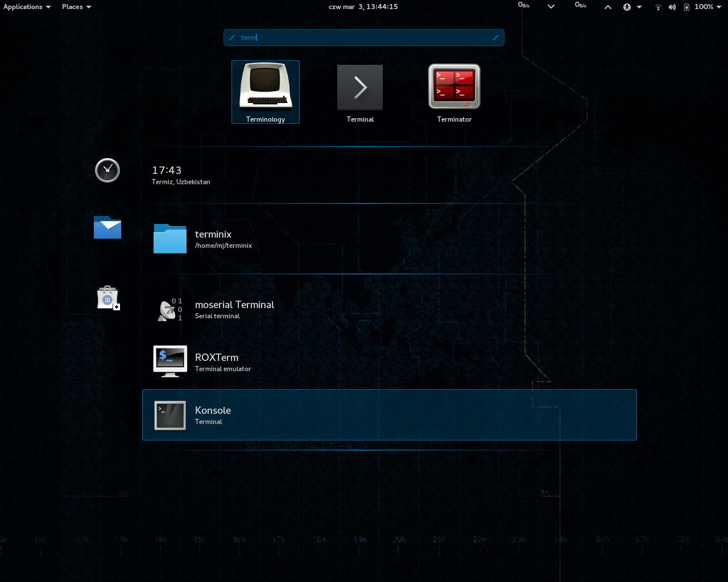The image size is (728, 582).
Task: Click into the search field containing 'term'
Action: point(364,38)
